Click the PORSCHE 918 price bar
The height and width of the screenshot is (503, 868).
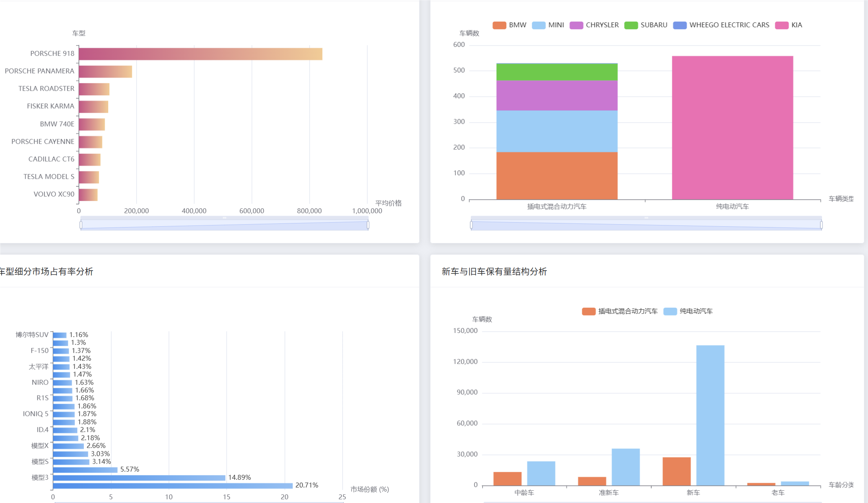[201, 54]
